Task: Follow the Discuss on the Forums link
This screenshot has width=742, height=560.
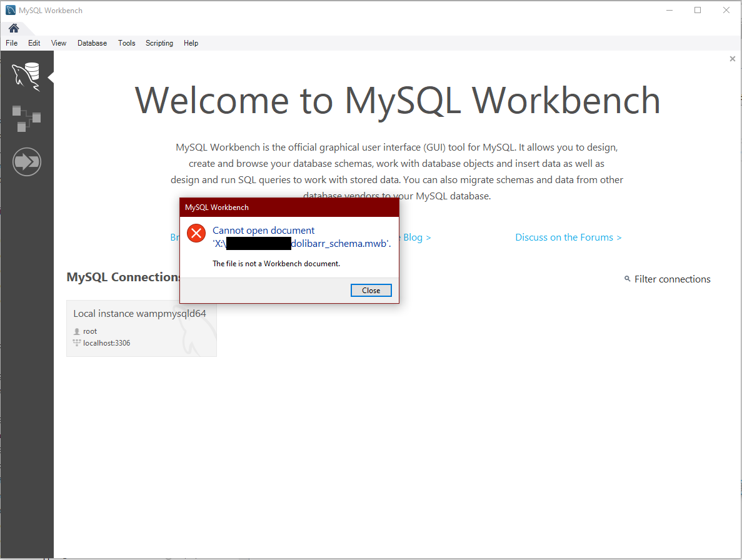Action: (568, 237)
